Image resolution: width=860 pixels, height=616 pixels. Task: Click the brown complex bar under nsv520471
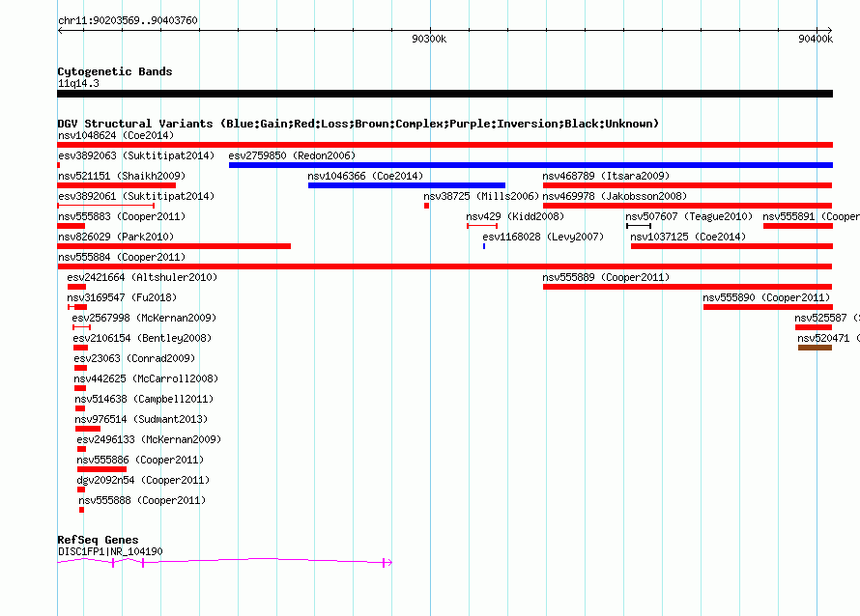point(815,348)
